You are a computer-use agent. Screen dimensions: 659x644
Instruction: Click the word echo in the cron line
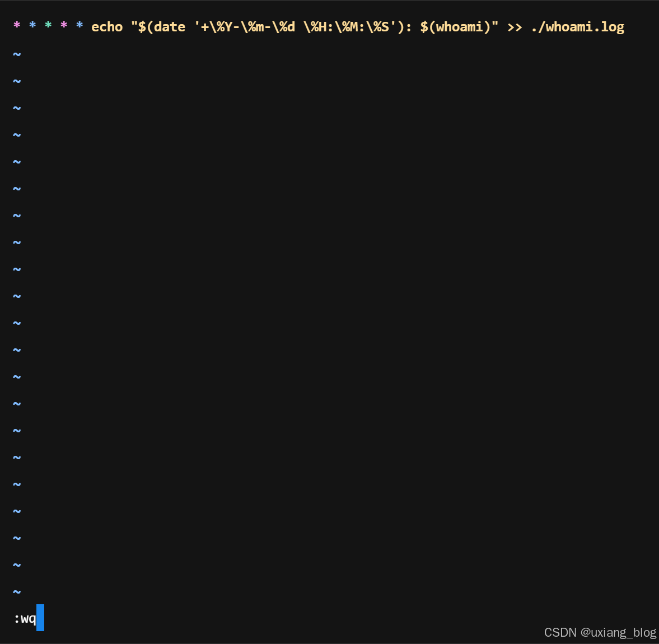click(x=107, y=27)
